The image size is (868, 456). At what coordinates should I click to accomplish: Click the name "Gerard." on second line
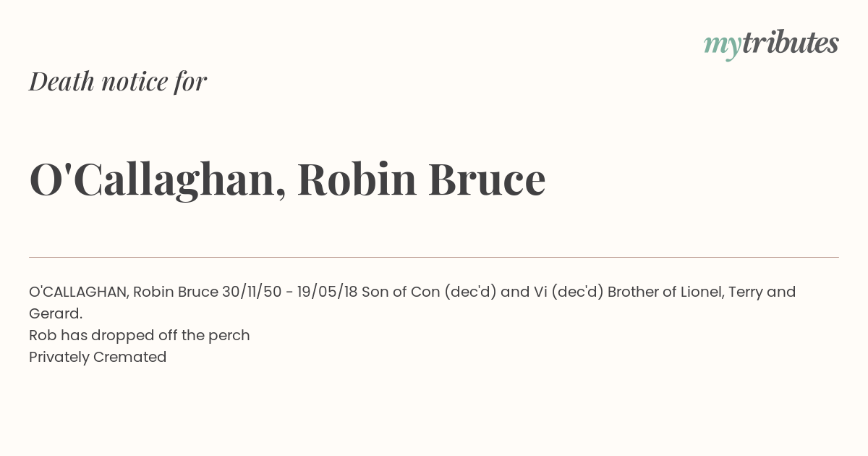[56, 313]
